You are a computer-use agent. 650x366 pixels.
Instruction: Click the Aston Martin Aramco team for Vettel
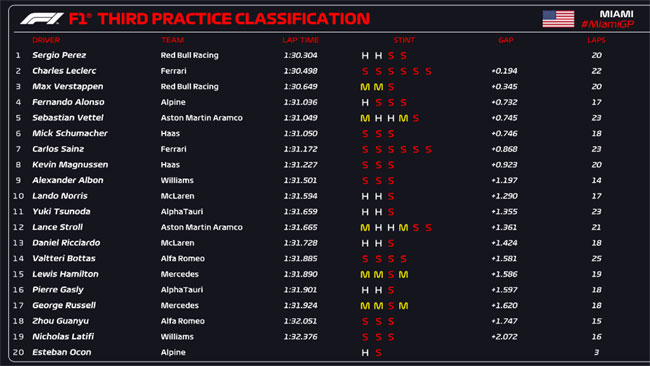pos(201,118)
